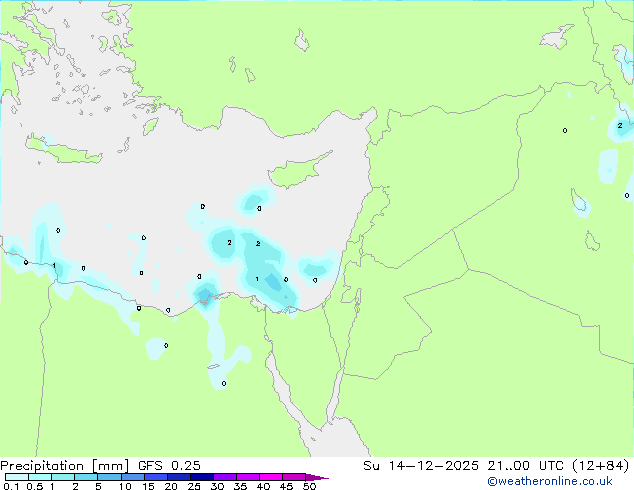Image resolution: width=634 pixels, height=490 pixels.
Task: Select the legend swatch between 45 and 50
Action: (x=294, y=477)
